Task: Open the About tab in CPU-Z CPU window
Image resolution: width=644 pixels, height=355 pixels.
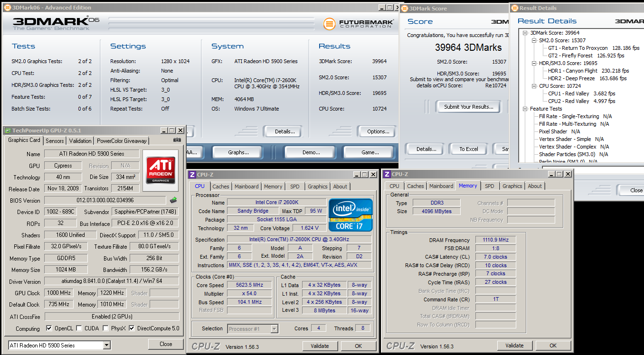Action: point(340,187)
